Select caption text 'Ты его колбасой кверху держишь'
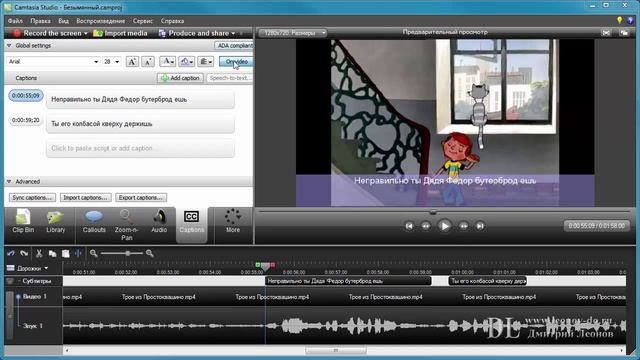The height and width of the screenshot is (360, 640). (x=102, y=124)
